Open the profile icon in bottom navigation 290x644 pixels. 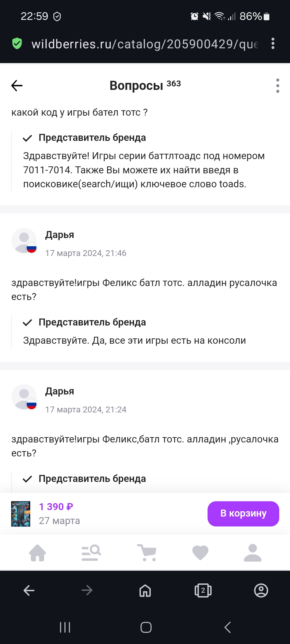click(x=252, y=552)
